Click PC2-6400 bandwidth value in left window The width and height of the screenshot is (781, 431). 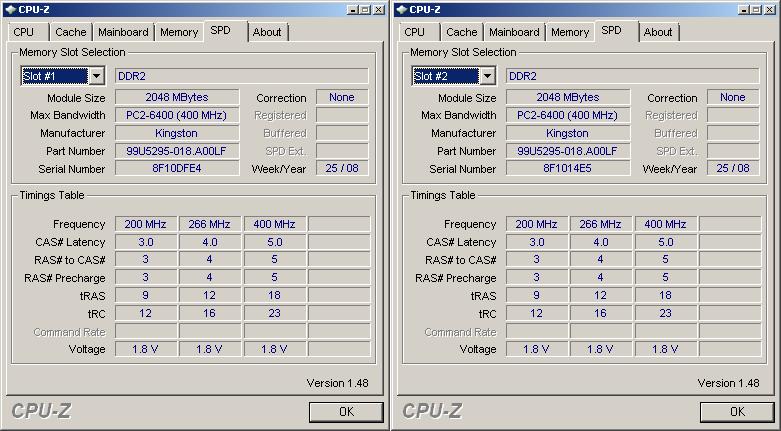[x=177, y=115]
